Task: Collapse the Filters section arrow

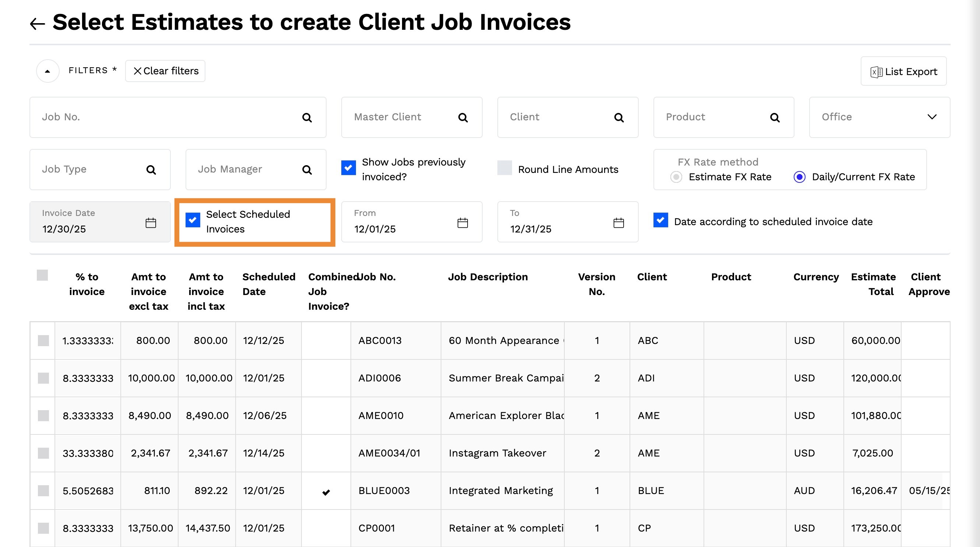Action: [47, 71]
